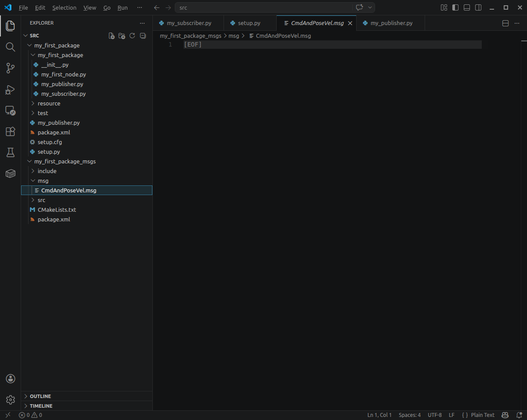This screenshot has width=527, height=420.
Task: Switch to the setup.py tab
Action: click(249, 23)
